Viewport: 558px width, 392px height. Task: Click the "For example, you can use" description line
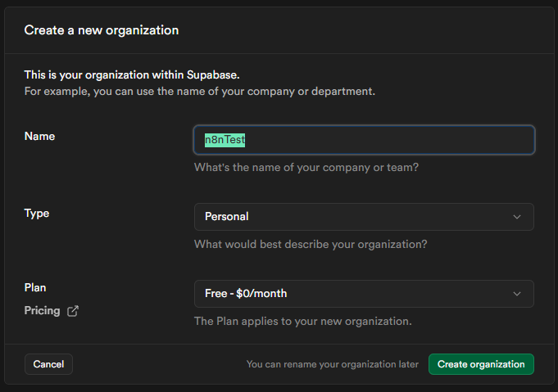200,91
